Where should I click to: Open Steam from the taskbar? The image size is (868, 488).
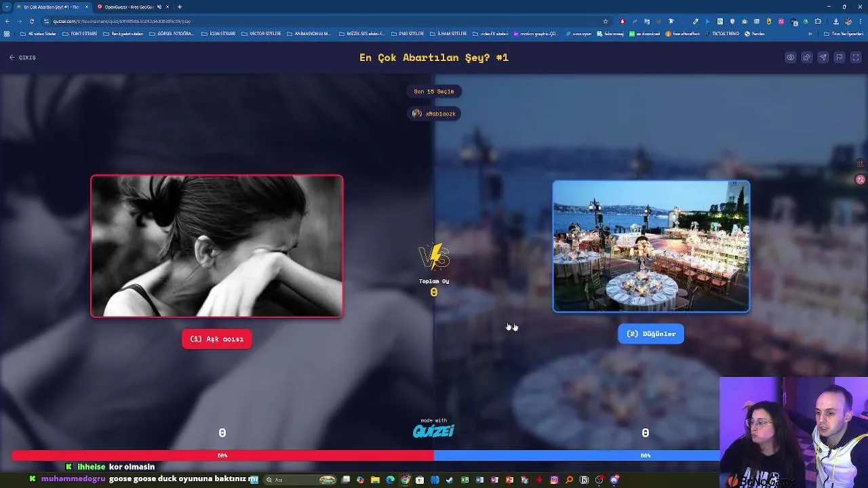click(450, 480)
